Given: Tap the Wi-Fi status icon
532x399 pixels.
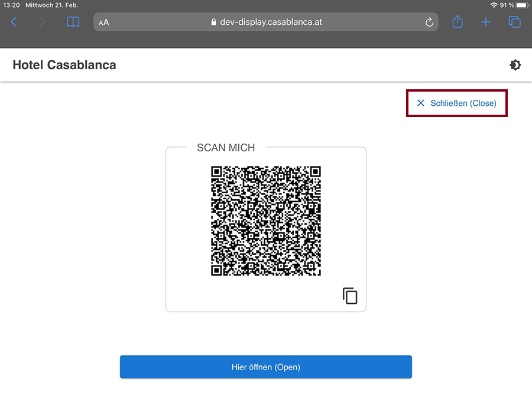Looking at the screenshot, I should pos(494,5).
